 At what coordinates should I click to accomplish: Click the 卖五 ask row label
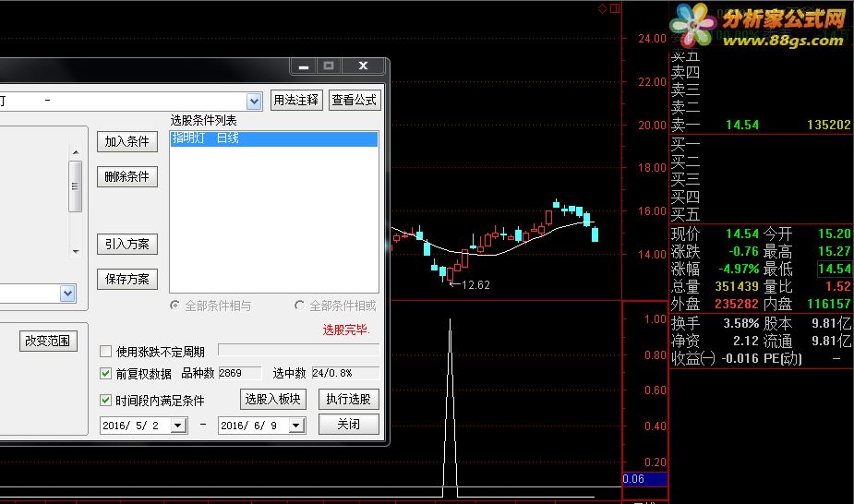click(685, 55)
